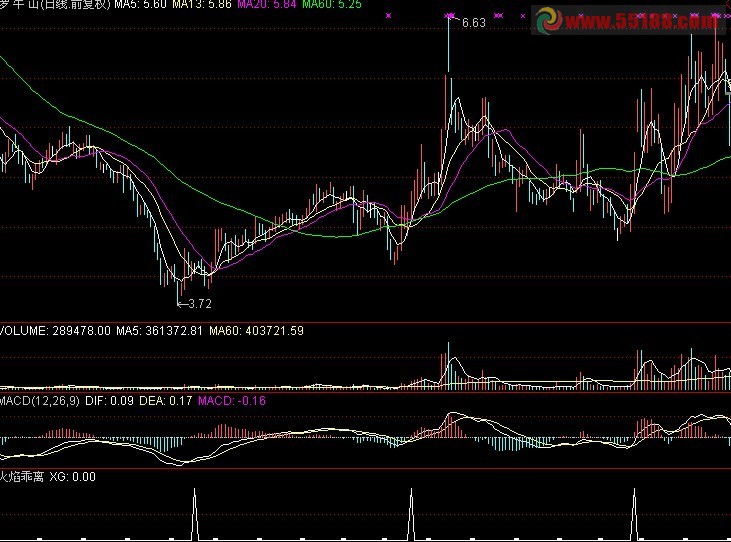Click the leftmost XG signal spike
The height and width of the screenshot is (542, 731).
tap(195, 514)
